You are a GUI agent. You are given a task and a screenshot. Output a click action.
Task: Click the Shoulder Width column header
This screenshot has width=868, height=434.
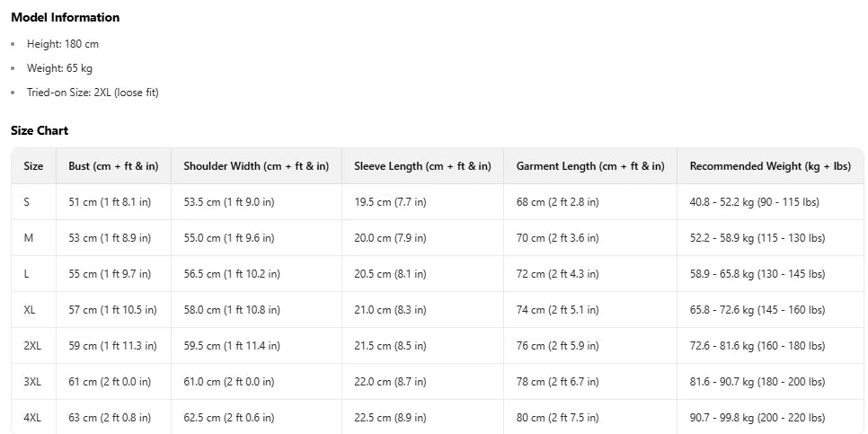[256, 166]
